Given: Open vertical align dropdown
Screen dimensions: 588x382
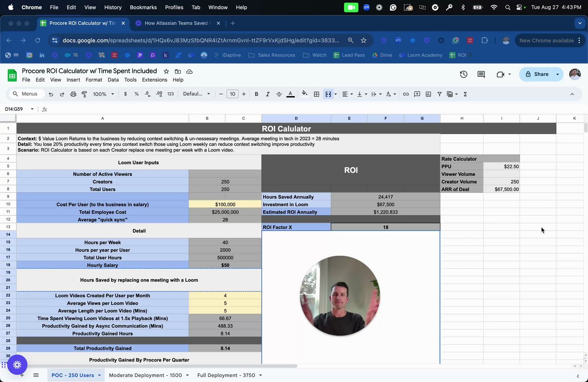Looking at the screenshot, I should pyautogui.click(x=362, y=94).
